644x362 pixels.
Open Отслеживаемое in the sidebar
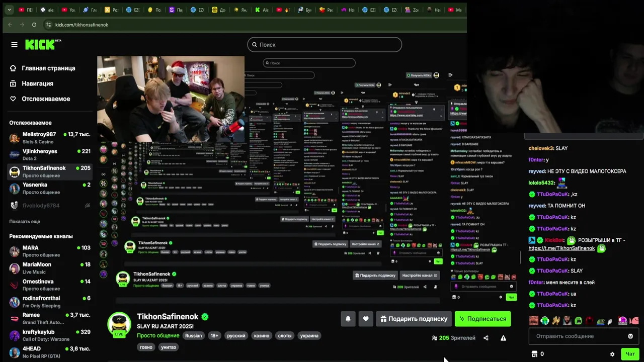[40, 99]
